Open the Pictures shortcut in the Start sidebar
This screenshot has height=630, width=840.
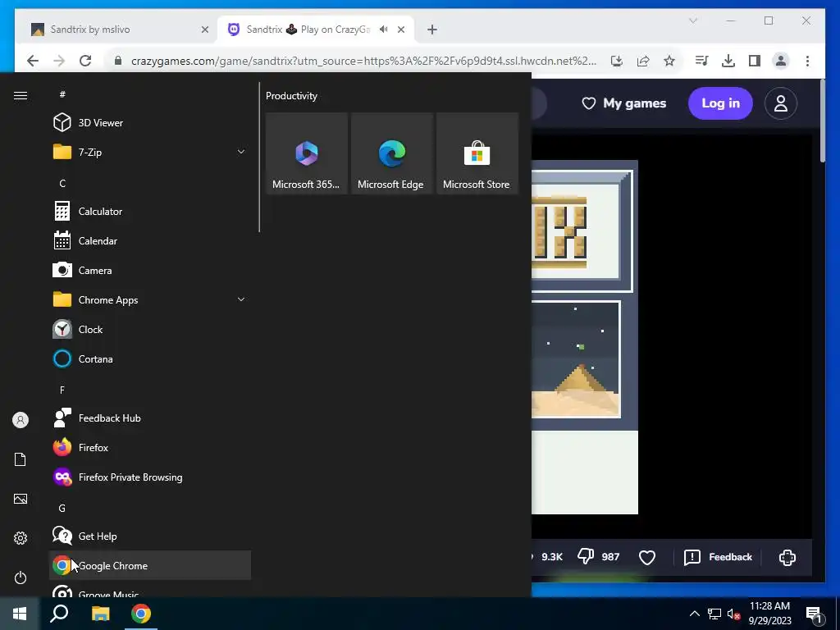21,499
